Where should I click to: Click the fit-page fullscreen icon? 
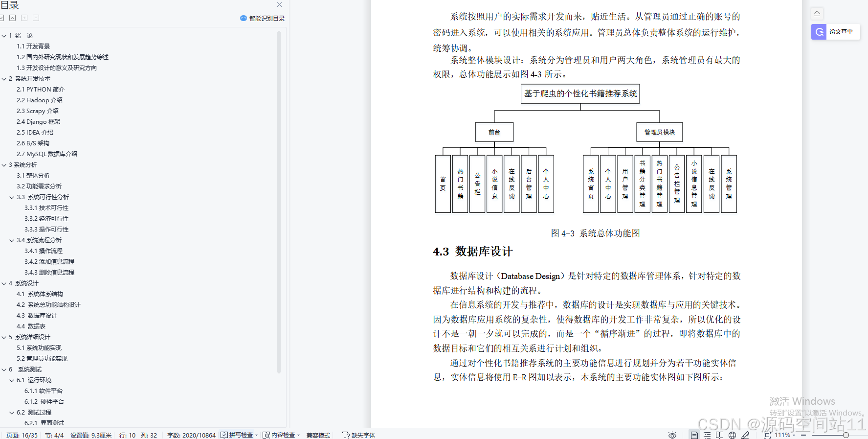(x=767, y=435)
